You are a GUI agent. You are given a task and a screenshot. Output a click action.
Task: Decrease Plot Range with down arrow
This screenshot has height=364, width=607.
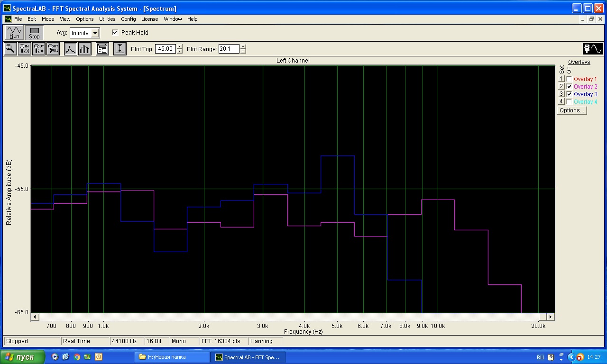click(x=243, y=51)
